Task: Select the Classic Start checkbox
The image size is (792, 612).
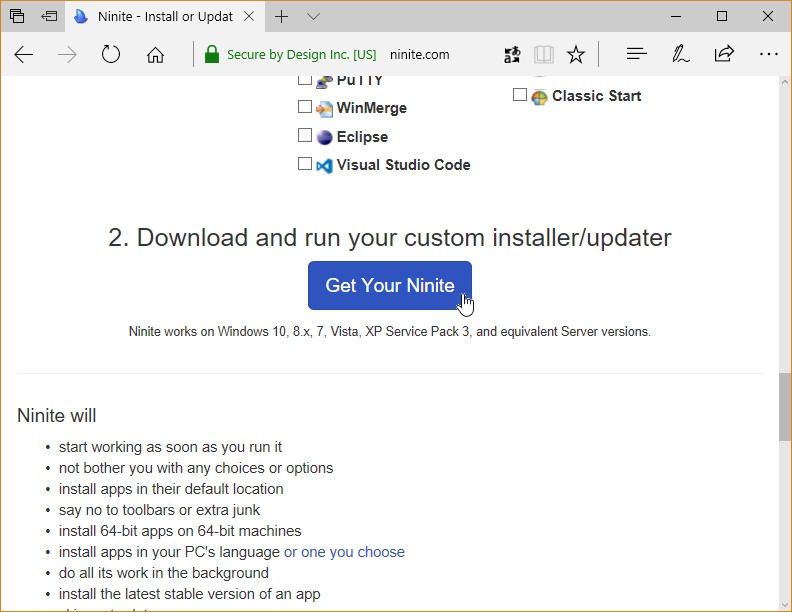Action: [520, 95]
